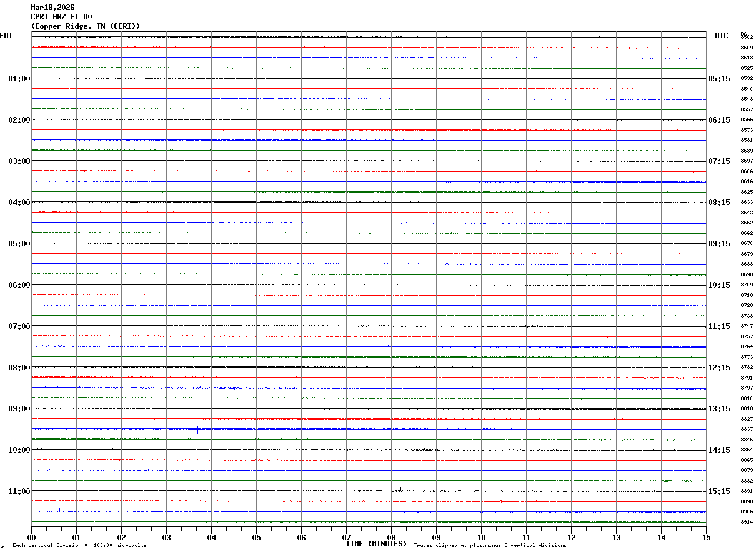Click the 'TIME (MINUTES)' axis title
This screenshot has width=756, height=554.
pyautogui.click(x=376, y=544)
